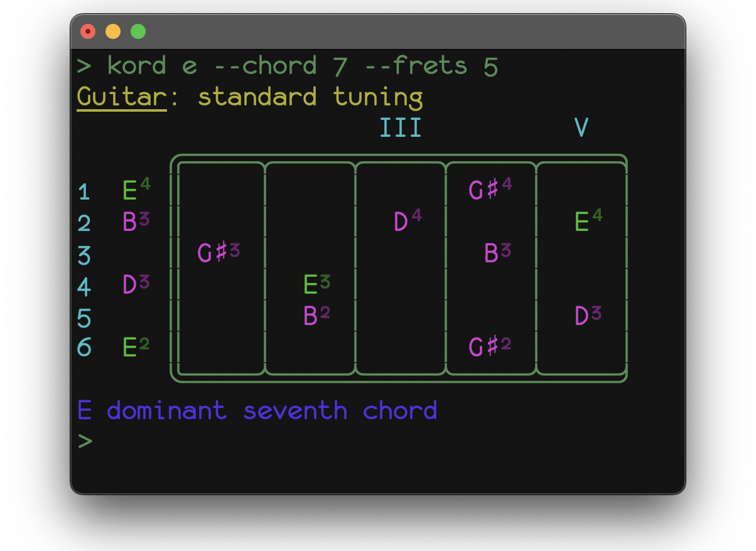Select the E3 note on the fretboard
The height and width of the screenshot is (551, 756).
[316, 284]
